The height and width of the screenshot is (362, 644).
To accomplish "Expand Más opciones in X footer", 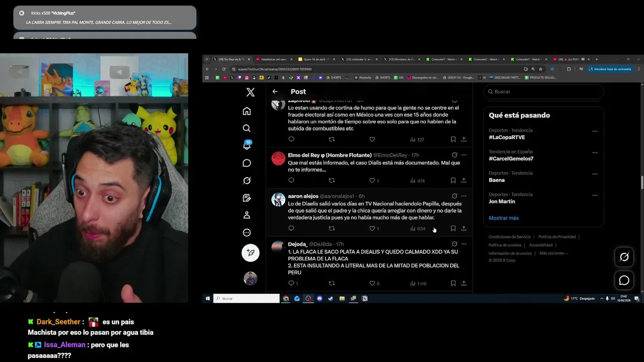I will coord(553,253).
